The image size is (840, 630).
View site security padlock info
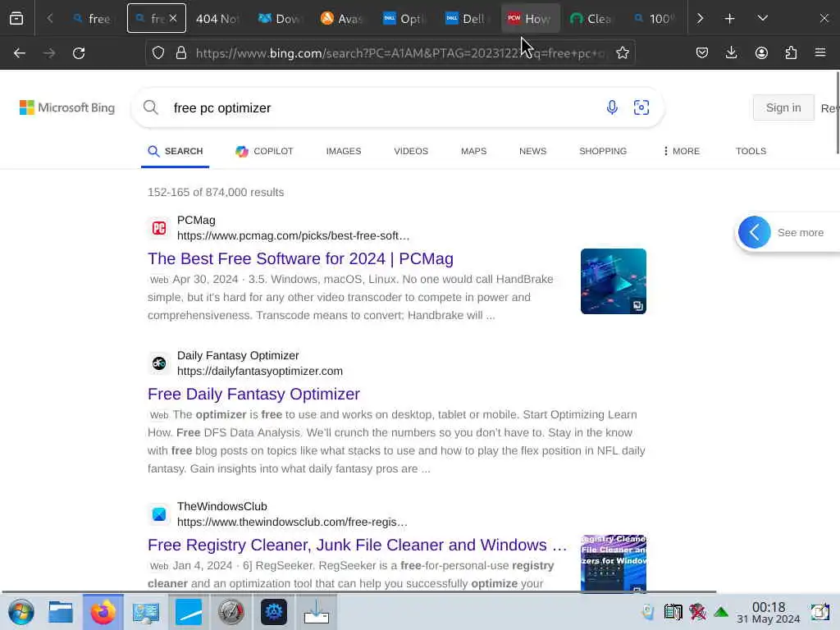(181, 53)
